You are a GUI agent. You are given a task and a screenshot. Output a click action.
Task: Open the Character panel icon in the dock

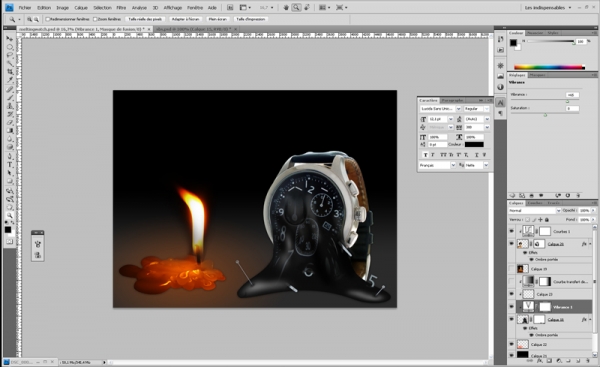[x=501, y=103]
